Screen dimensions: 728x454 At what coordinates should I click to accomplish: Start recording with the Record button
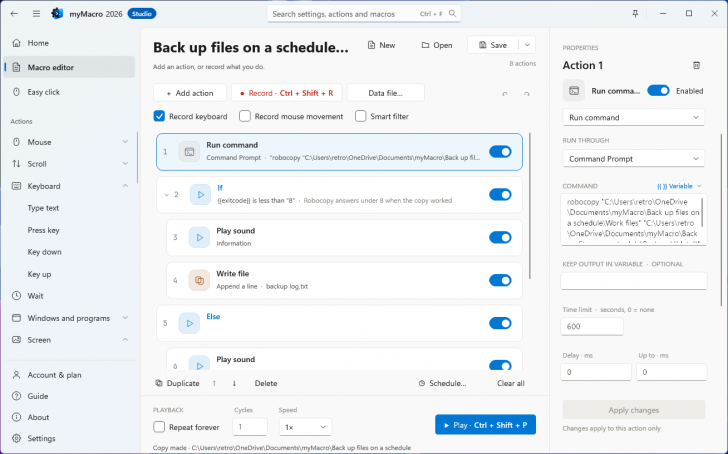286,93
